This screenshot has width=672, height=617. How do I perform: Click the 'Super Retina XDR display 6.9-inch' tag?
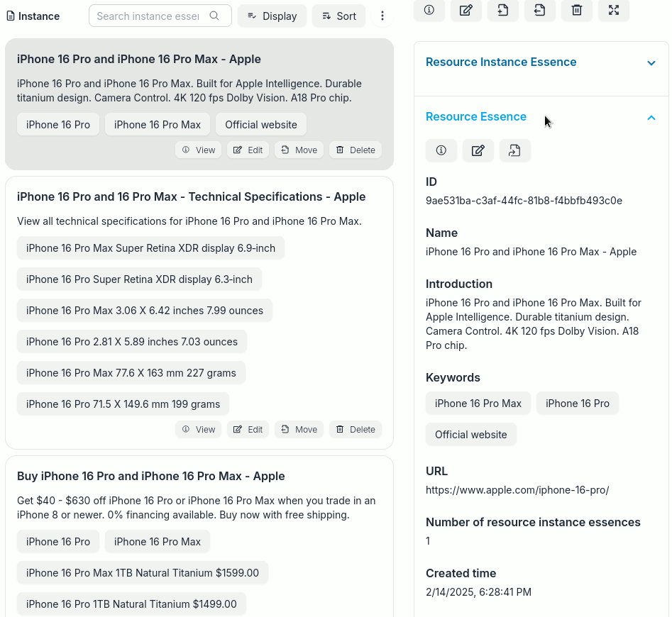click(x=151, y=248)
